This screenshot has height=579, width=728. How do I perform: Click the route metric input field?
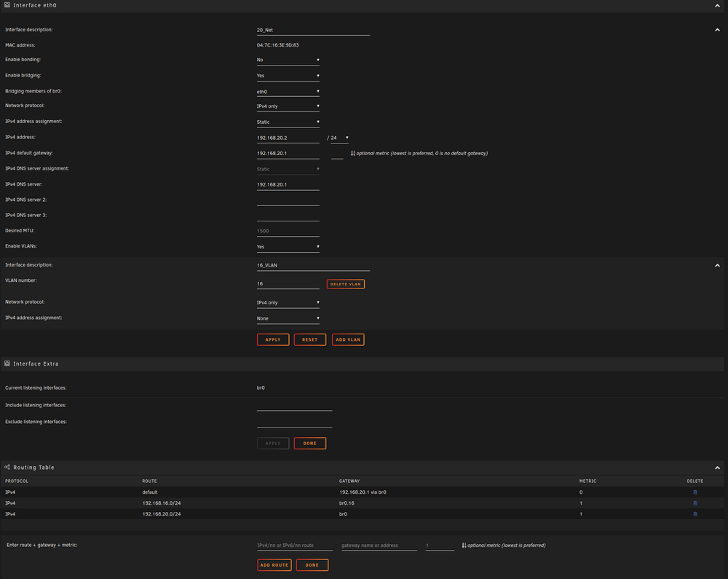coord(440,545)
